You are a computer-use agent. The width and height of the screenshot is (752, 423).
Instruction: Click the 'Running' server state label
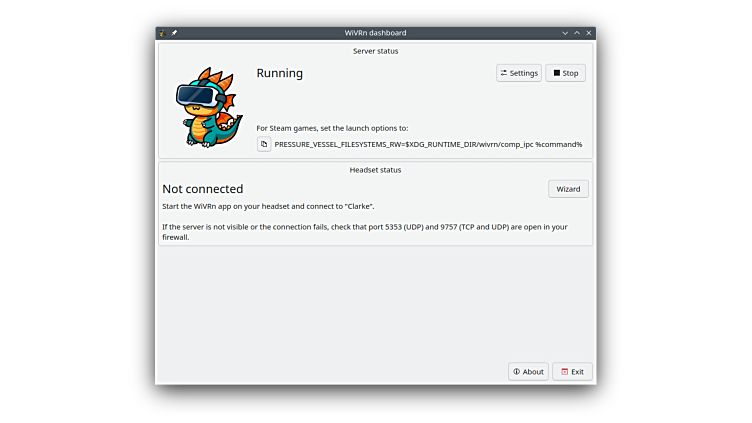pos(280,73)
